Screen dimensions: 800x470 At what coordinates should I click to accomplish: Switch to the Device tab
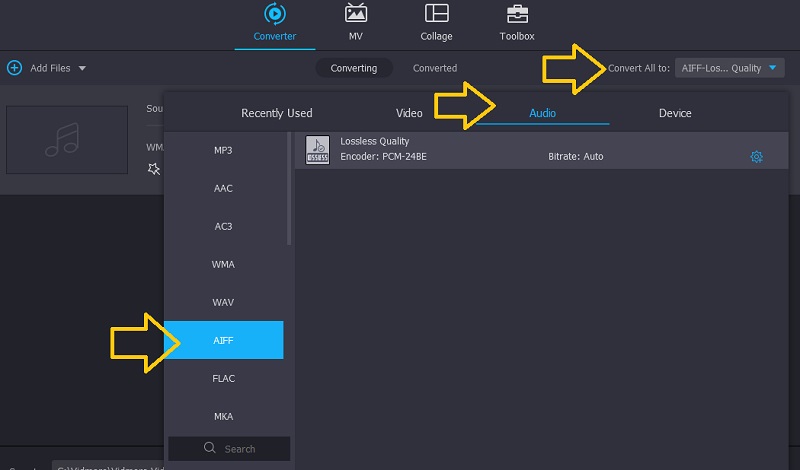675,113
